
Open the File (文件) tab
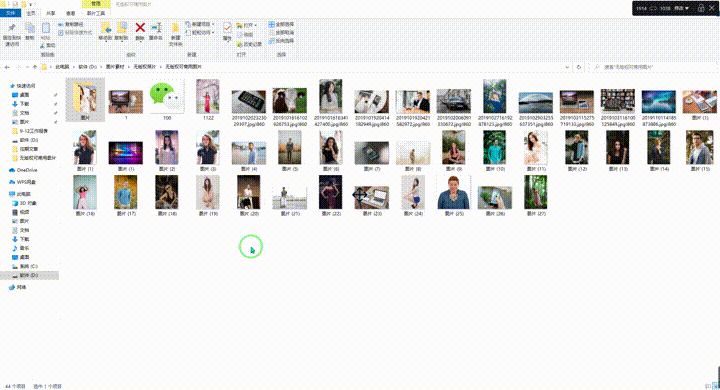pyautogui.click(x=10, y=13)
